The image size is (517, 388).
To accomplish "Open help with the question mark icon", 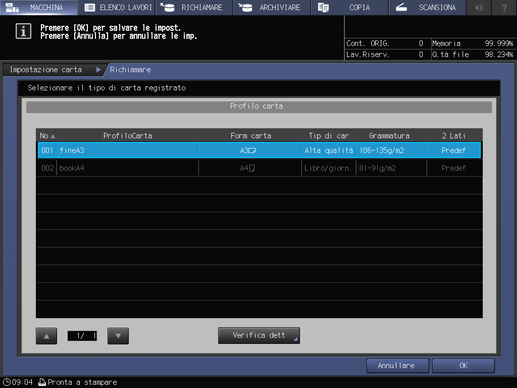I will pos(504,7).
